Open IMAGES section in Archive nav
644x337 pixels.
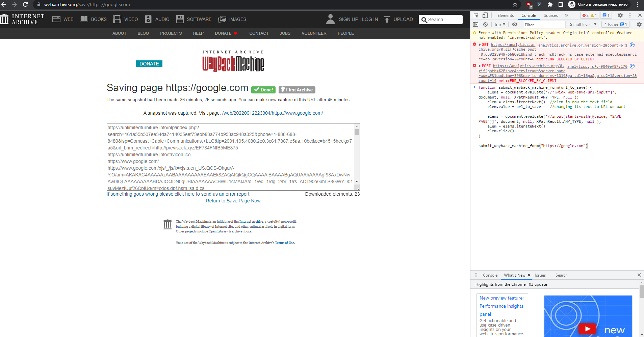point(232,19)
